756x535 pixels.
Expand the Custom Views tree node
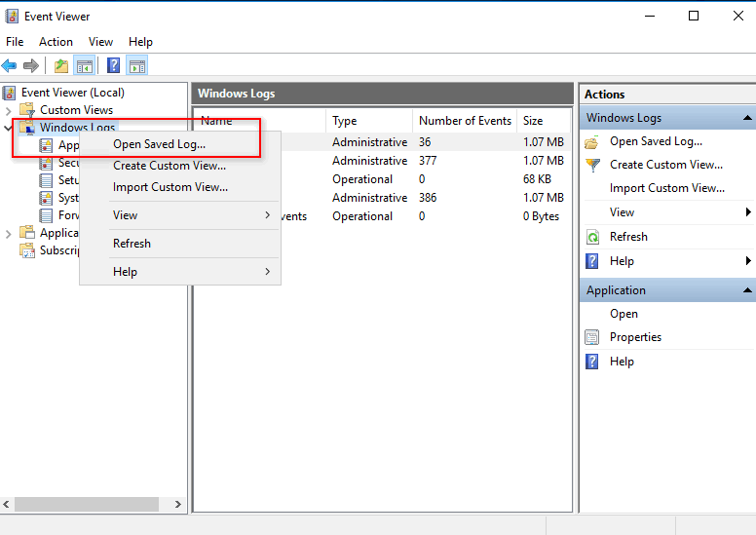coord(8,111)
